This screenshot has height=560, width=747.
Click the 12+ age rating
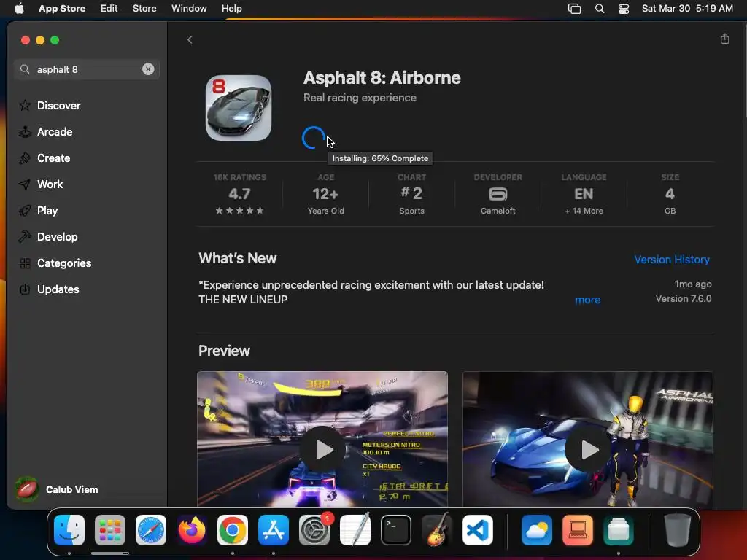(326, 193)
